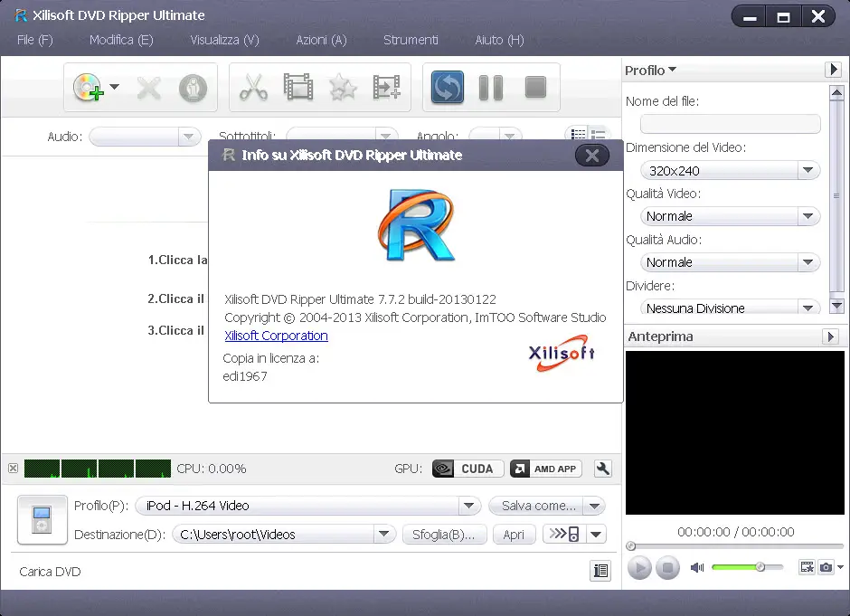Image resolution: width=850 pixels, height=616 pixels.
Task: Click the blue Convert button
Action: (x=448, y=88)
